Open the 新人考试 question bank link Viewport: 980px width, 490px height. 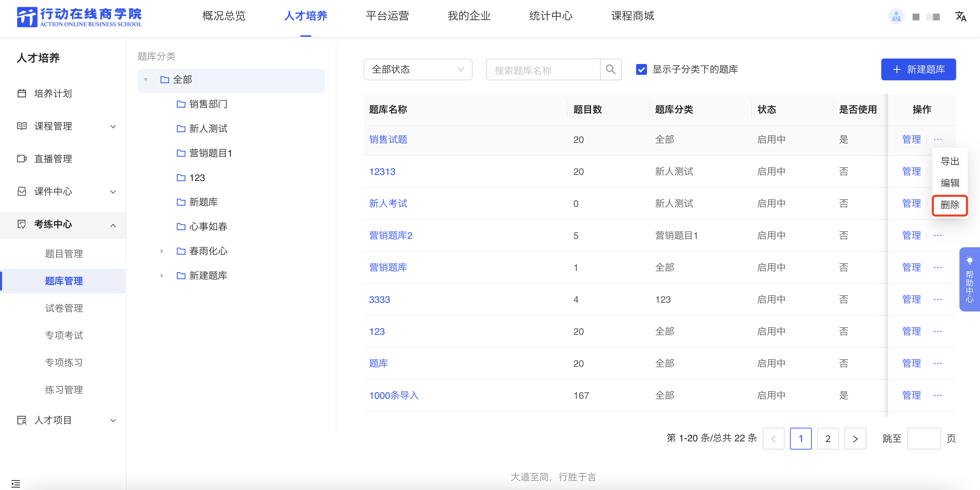tap(388, 203)
